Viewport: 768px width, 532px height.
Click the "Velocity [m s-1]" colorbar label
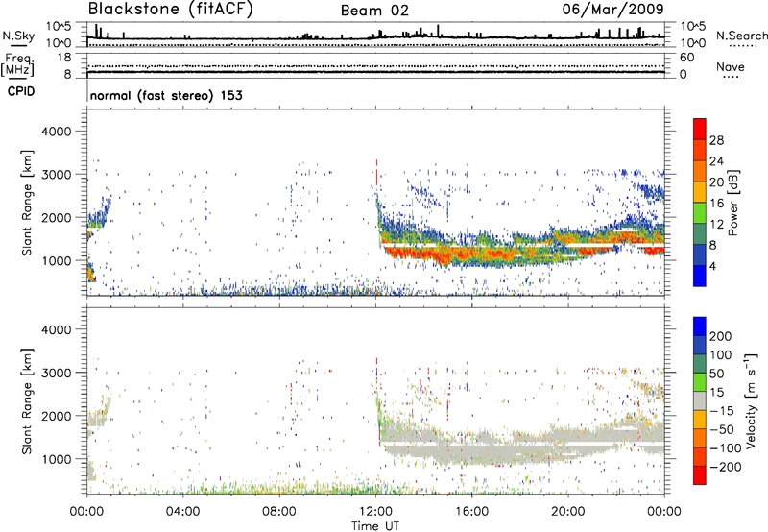pyautogui.click(x=751, y=400)
